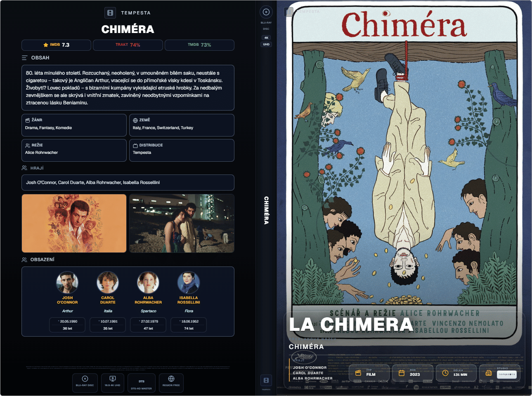Click the birthdate 20.05.1990

coord(69,321)
